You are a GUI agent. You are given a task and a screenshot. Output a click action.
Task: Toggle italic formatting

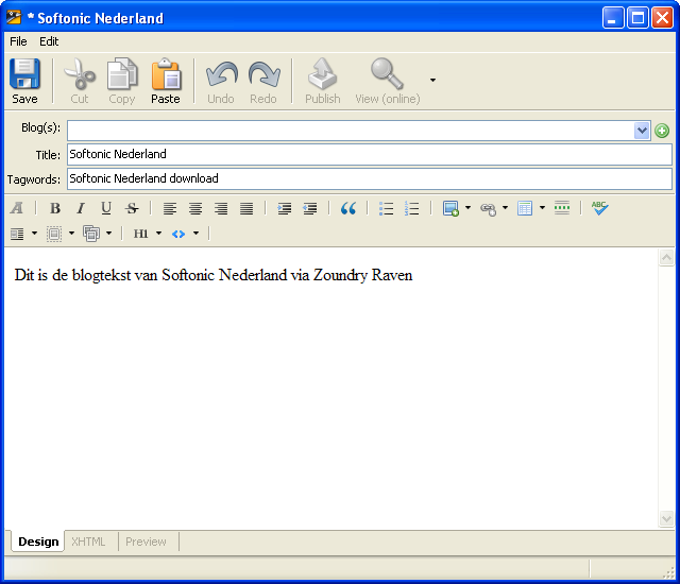point(81,209)
